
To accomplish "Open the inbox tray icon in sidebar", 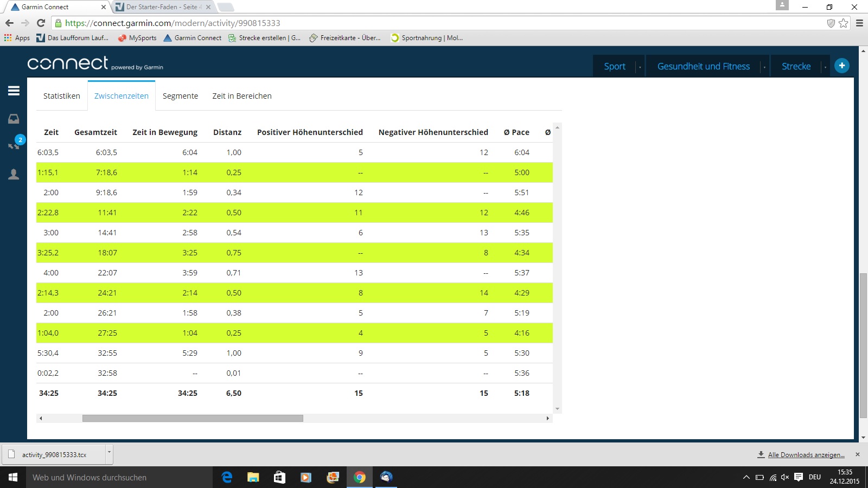I will tap(14, 119).
